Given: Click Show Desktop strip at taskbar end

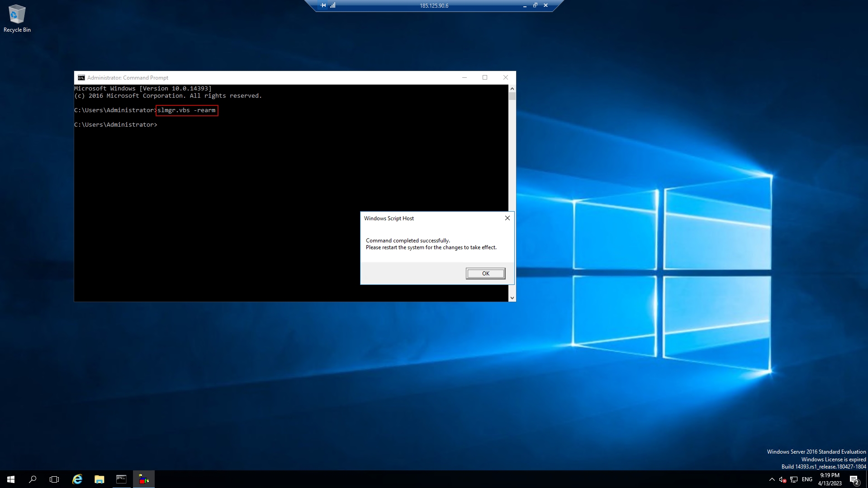Looking at the screenshot, I should pyautogui.click(x=867, y=479).
